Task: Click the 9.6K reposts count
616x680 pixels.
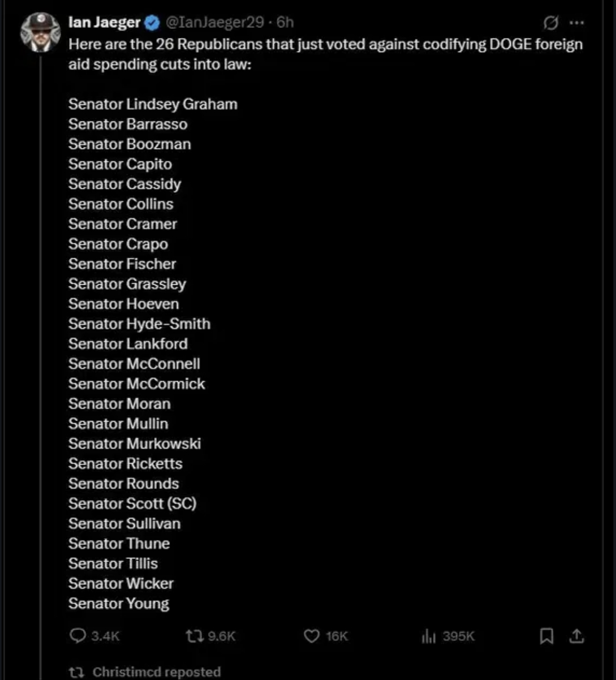Action: click(222, 636)
